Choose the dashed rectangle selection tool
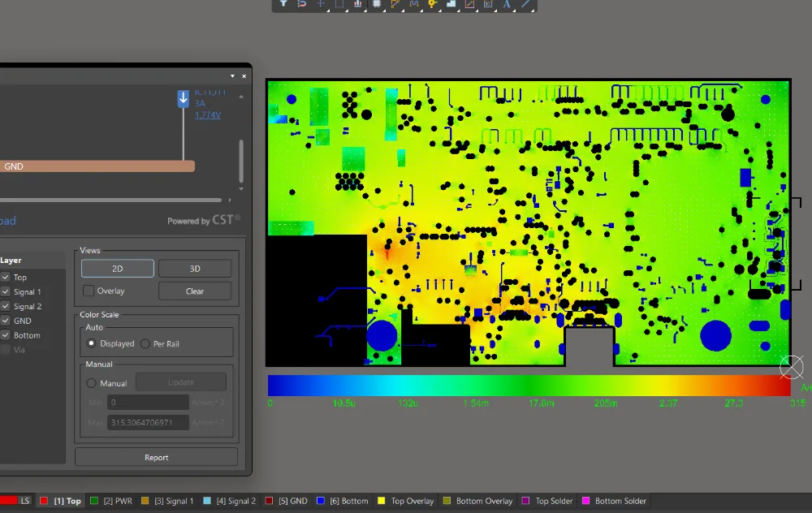 339,3
